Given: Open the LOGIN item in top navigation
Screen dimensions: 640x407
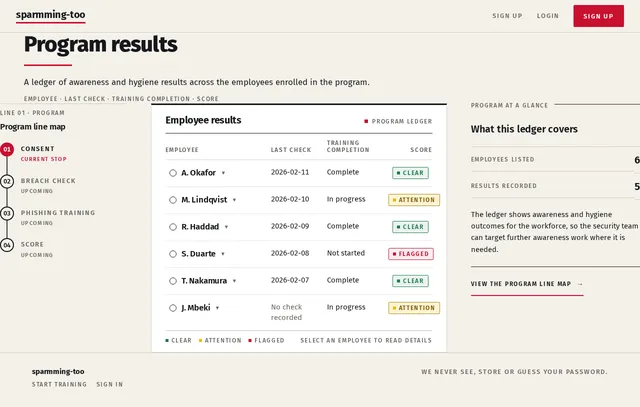Looking at the screenshot, I should coord(548,16).
